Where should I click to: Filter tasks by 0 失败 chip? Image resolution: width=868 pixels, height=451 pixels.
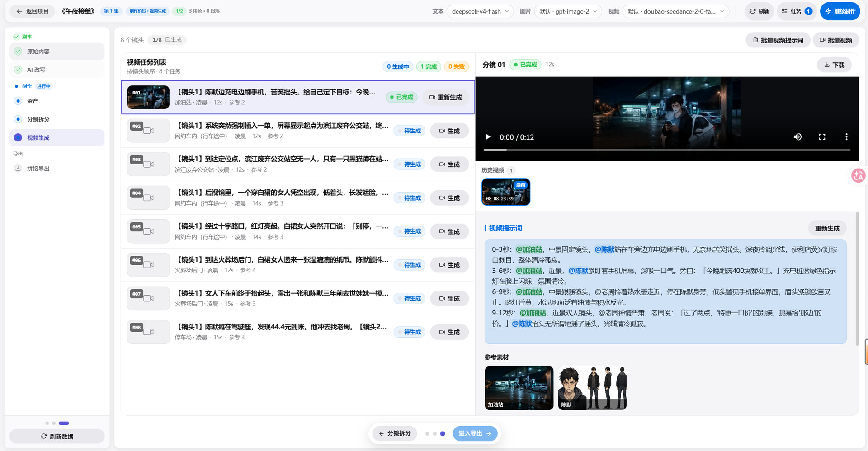point(457,66)
